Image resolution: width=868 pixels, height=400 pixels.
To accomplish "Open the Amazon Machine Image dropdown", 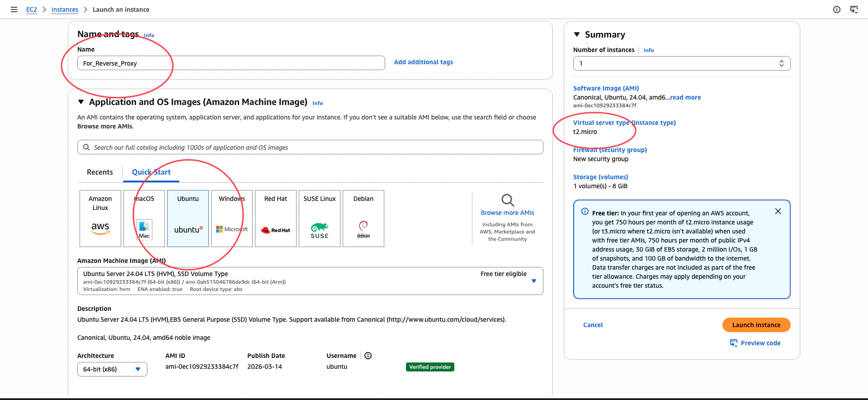I will click(310, 281).
